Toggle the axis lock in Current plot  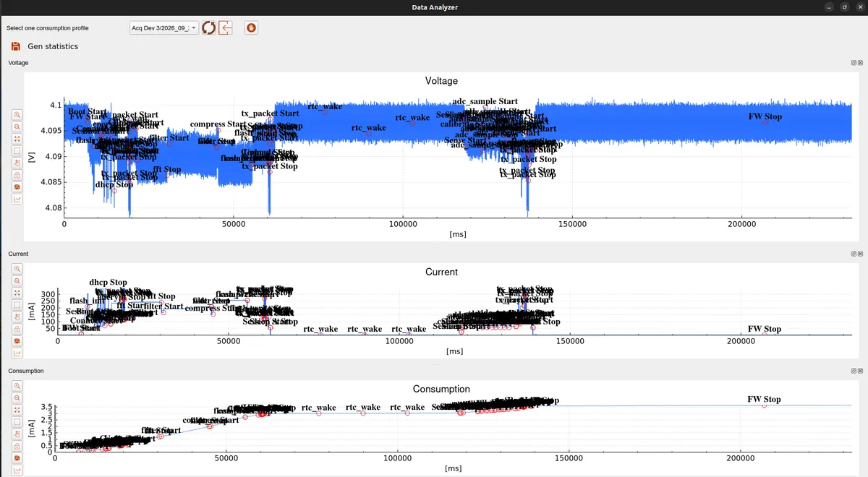click(x=17, y=329)
